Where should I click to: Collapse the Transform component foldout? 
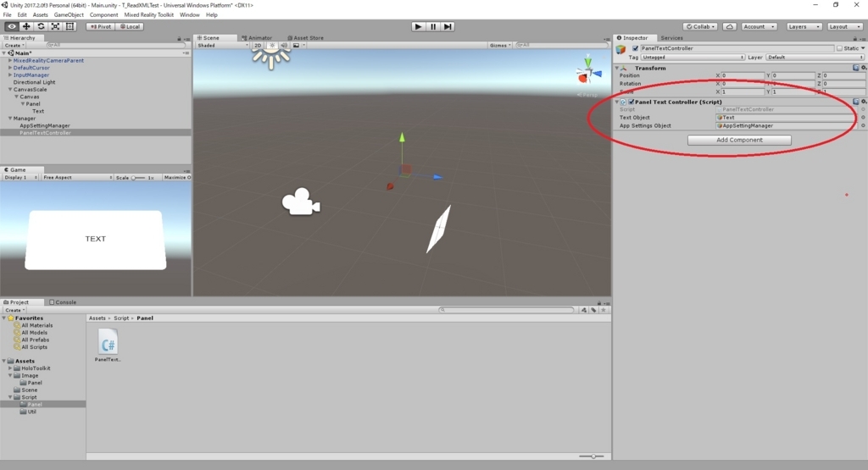[x=617, y=68]
